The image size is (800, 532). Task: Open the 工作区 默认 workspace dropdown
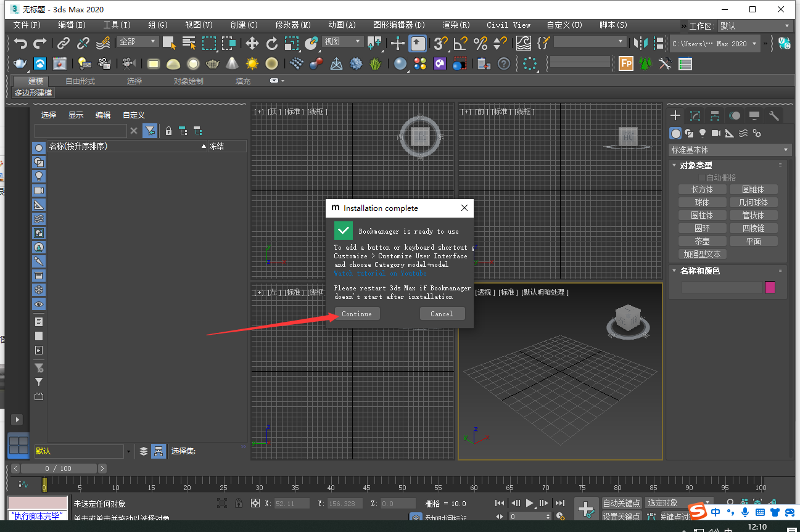pyautogui.click(x=755, y=26)
